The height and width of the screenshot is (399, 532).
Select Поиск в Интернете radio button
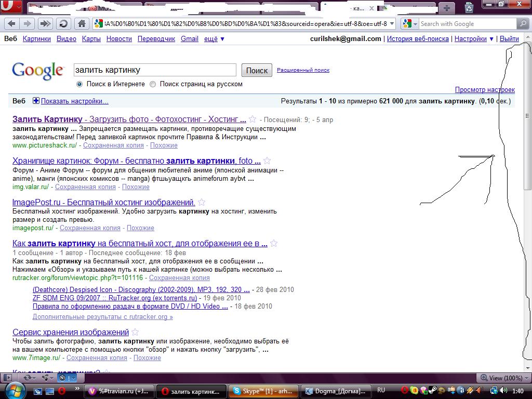79,84
